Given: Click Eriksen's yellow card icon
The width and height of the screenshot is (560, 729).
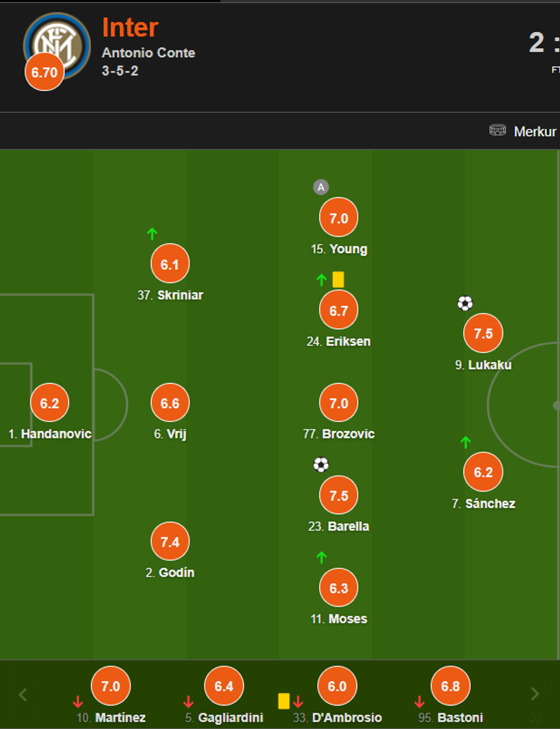Looking at the screenshot, I should 338,280.
